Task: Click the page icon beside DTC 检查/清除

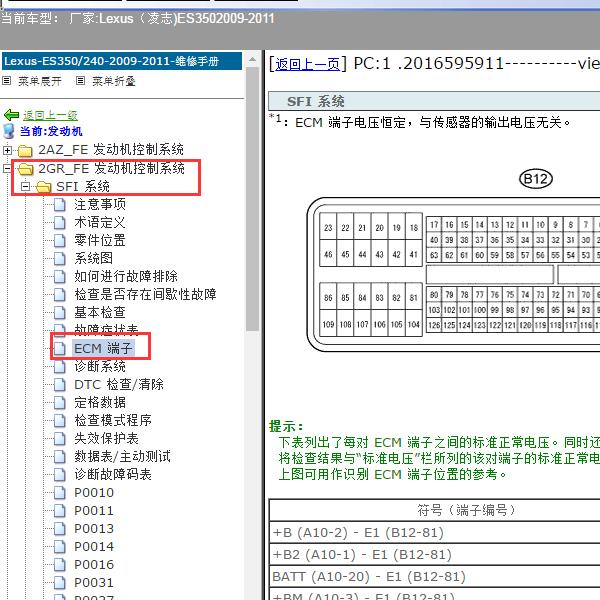Action: point(59,385)
